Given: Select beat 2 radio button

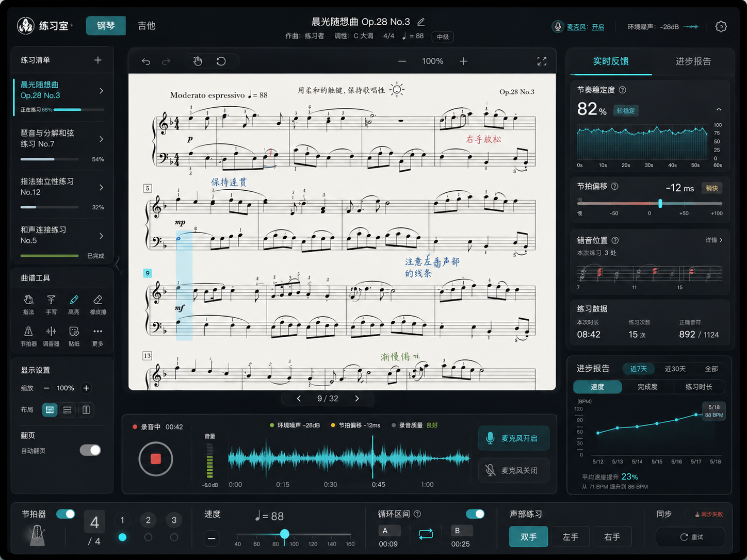Looking at the screenshot, I should point(148,537).
